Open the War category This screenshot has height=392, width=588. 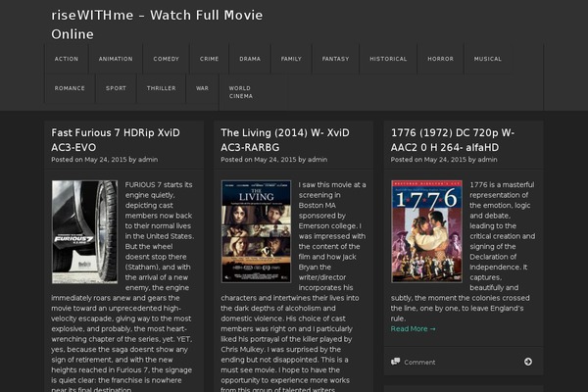pyautogui.click(x=202, y=88)
